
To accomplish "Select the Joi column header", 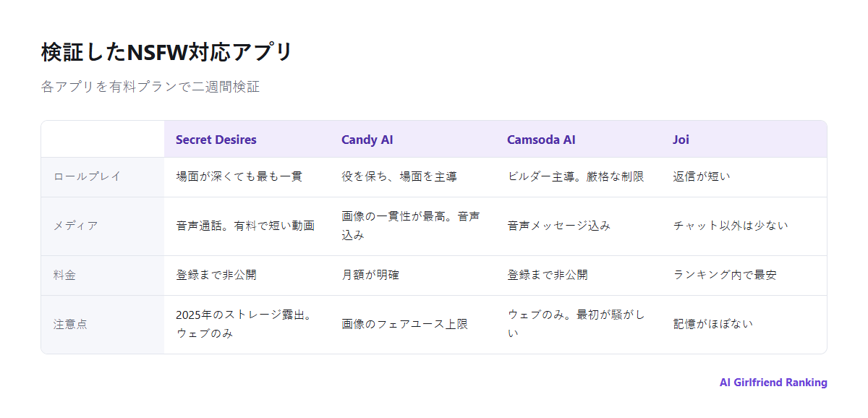I will [x=681, y=140].
